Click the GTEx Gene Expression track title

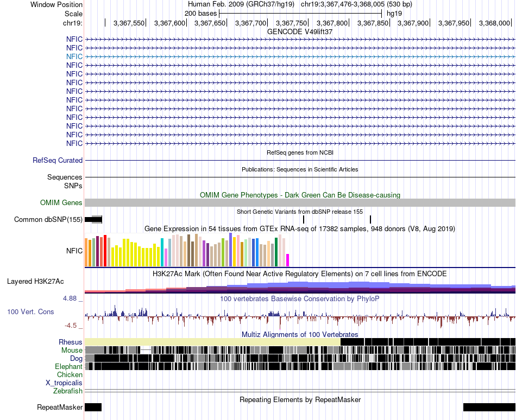coord(300,229)
